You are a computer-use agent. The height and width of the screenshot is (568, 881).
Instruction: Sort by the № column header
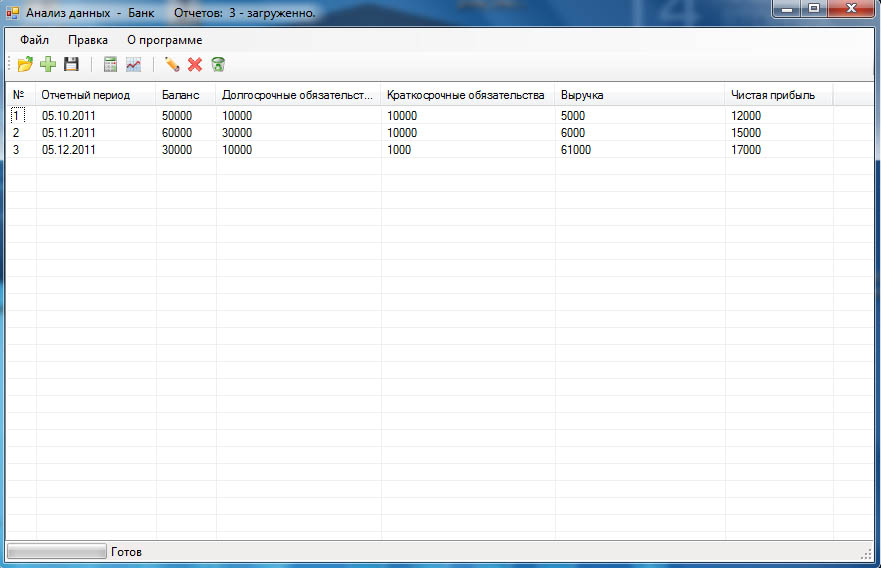tap(21, 95)
